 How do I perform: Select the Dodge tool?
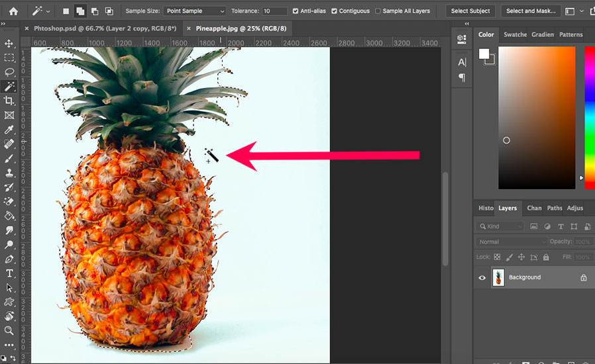coord(9,245)
